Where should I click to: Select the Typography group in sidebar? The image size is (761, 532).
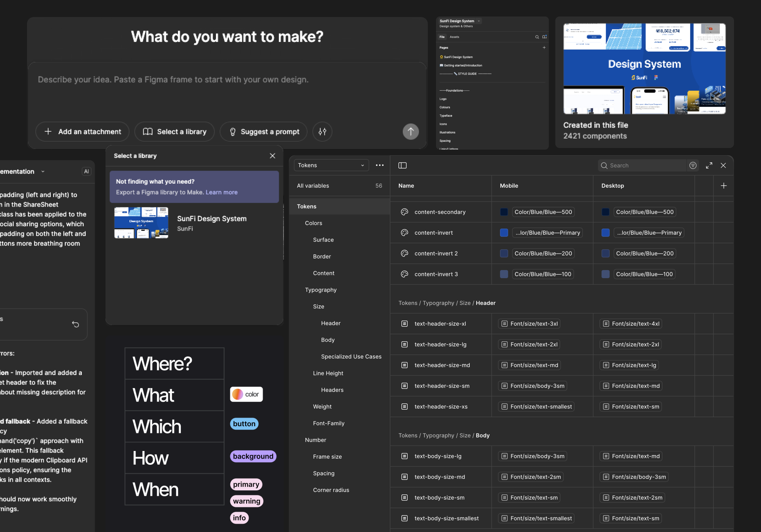click(320, 290)
